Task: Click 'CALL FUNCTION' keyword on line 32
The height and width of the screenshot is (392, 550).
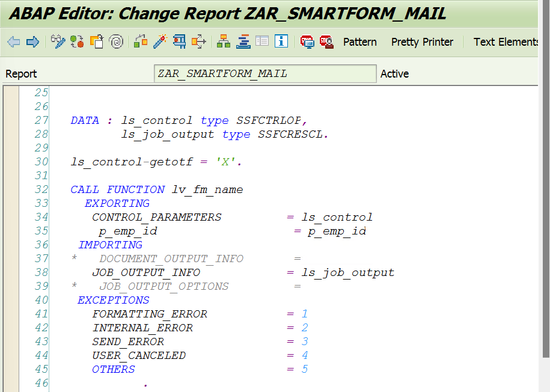Action: pyautogui.click(x=117, y=189)
